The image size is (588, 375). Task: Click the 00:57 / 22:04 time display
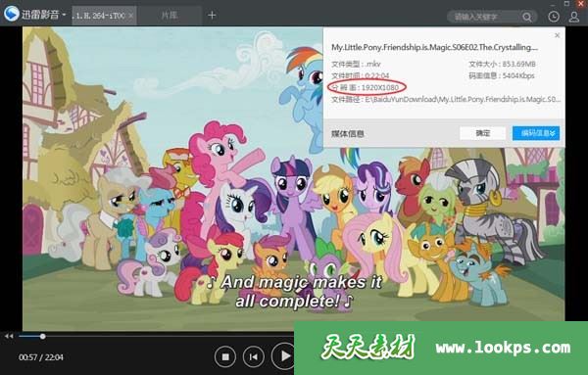point(41,357)
